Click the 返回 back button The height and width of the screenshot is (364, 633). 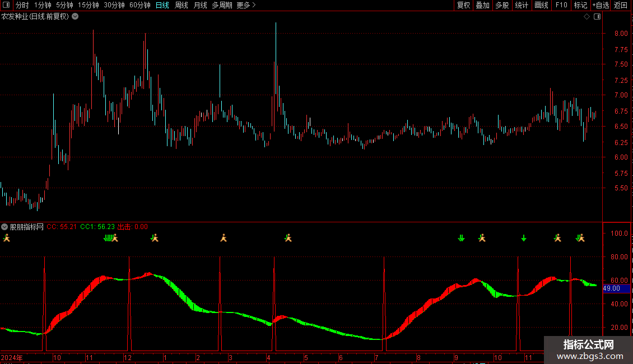[x=621, y=5]
